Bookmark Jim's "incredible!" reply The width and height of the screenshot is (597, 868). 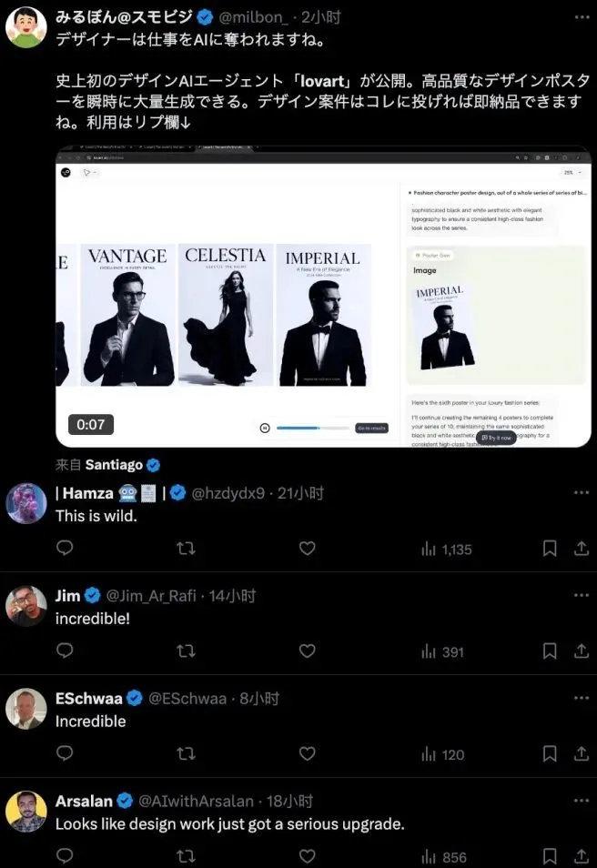coord(550,651)
